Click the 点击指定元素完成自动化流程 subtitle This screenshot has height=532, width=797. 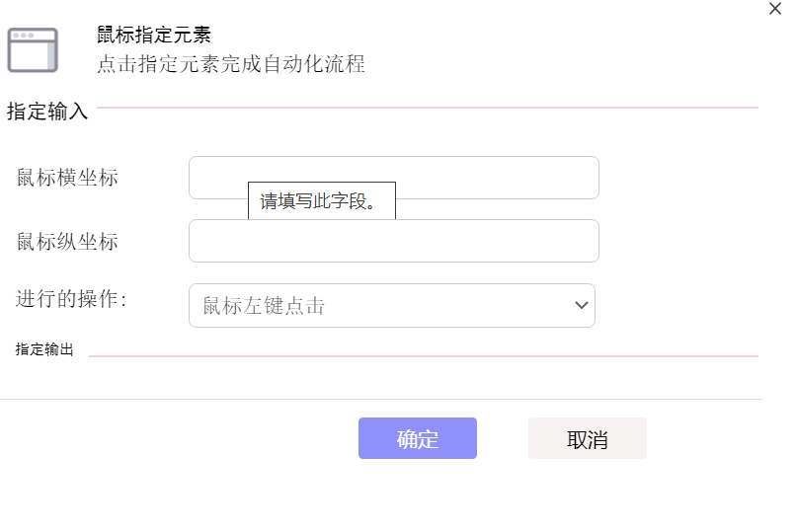(x=231, y=64)
